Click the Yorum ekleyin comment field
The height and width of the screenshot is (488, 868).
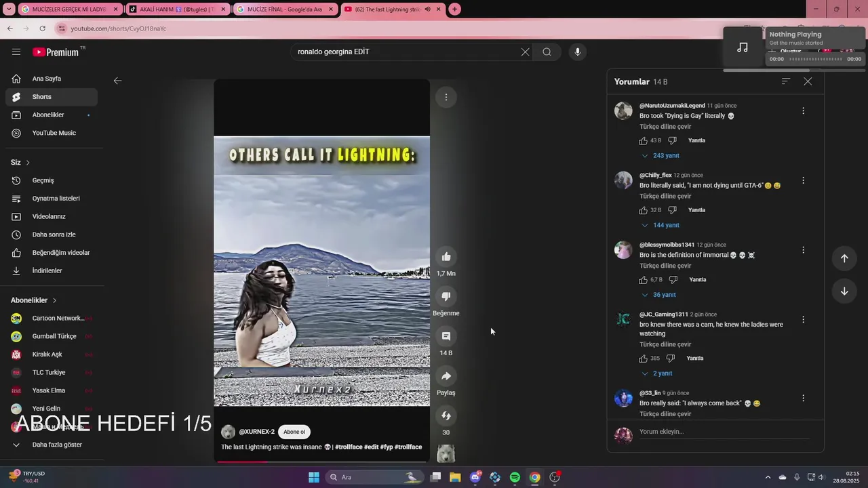coord(724,432)
